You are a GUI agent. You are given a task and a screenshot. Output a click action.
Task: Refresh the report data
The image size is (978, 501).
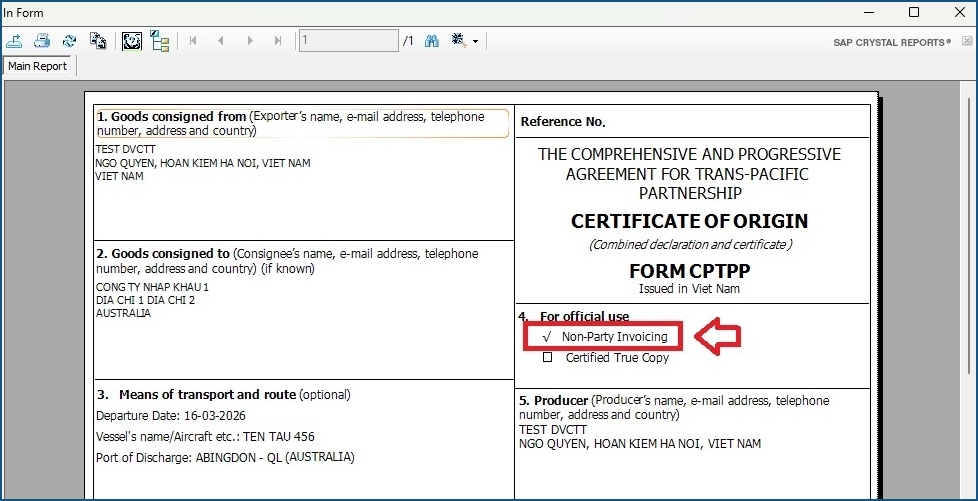pos(69,41)
